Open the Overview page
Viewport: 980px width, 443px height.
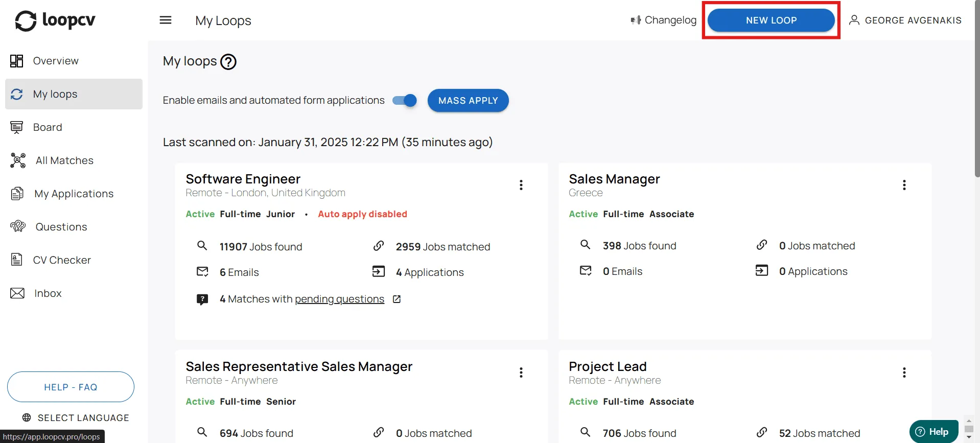[74, 61]
